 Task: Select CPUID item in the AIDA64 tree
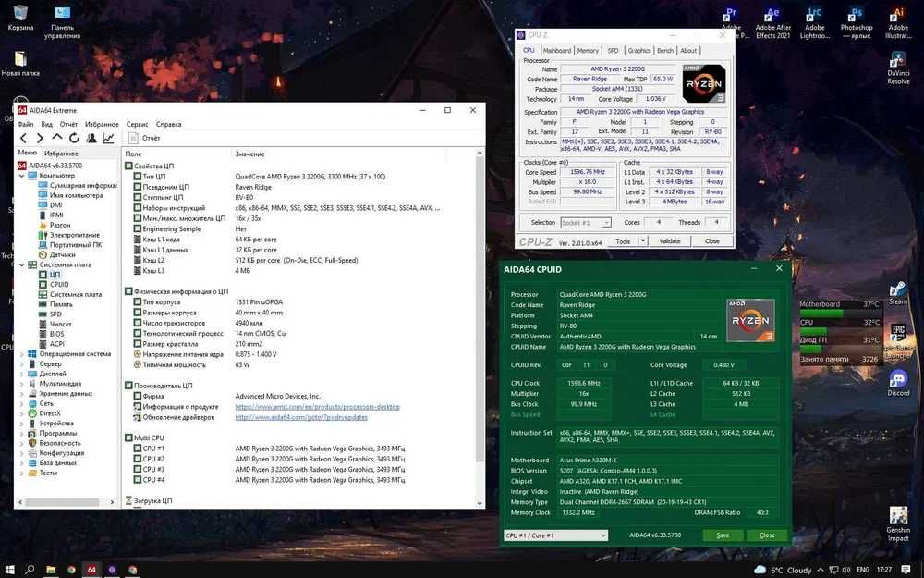(x=54, y=284)
